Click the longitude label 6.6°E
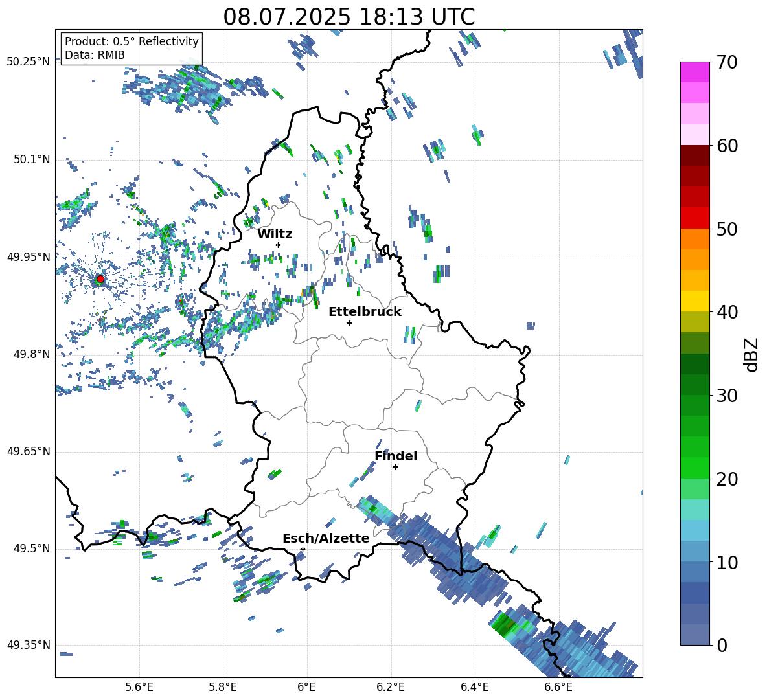Screen dimensions: 767x700 (x=558, y=687)
